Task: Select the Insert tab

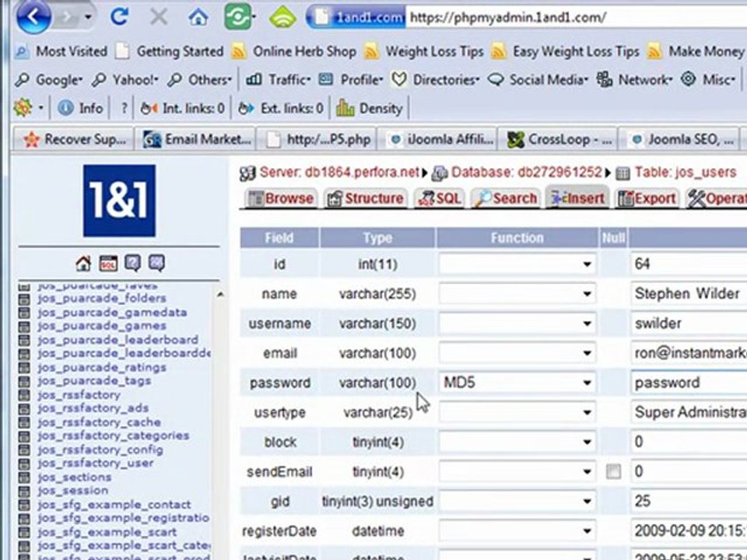Action: [577, 197]
